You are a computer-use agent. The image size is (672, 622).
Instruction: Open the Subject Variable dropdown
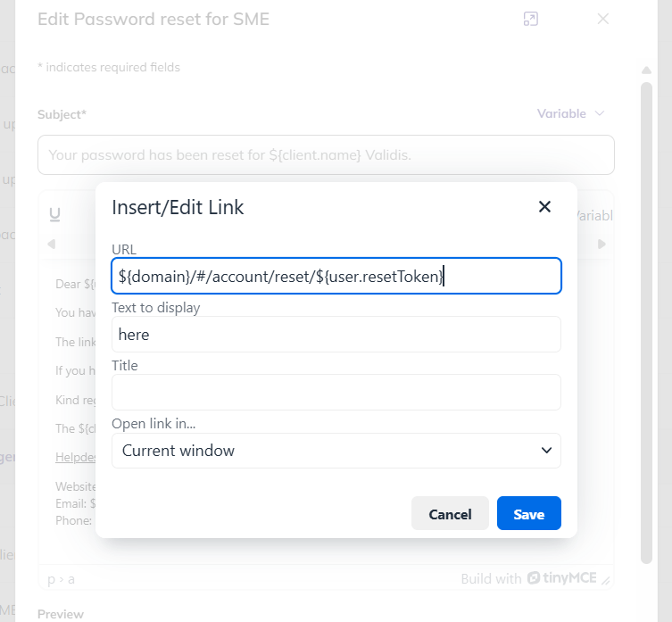[x=570, y=113]
